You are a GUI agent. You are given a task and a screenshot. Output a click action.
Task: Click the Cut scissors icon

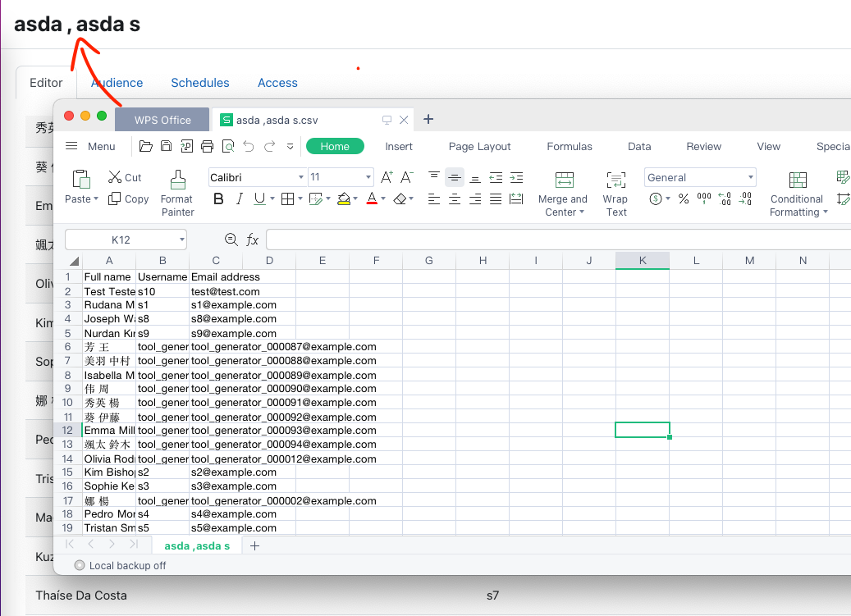[115, 177]
